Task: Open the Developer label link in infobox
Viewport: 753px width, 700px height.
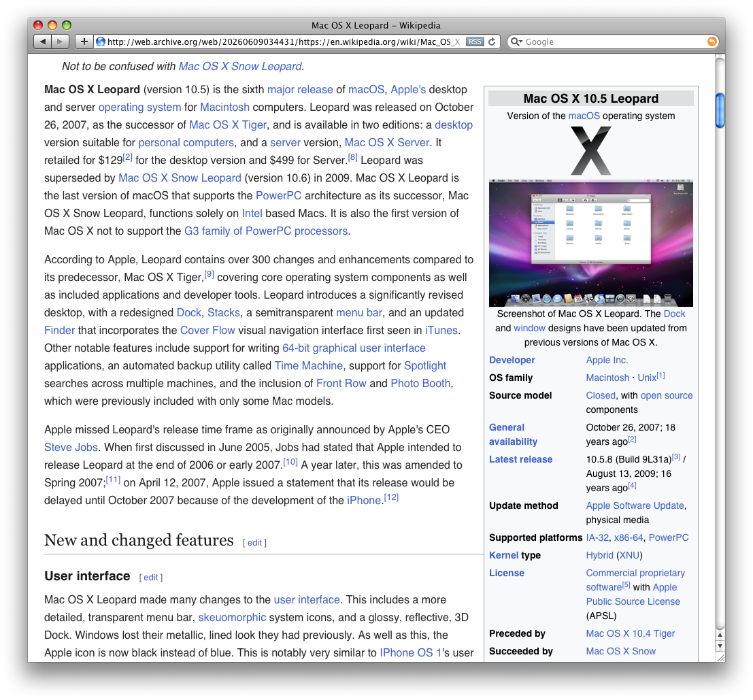Action: [512, 360]
